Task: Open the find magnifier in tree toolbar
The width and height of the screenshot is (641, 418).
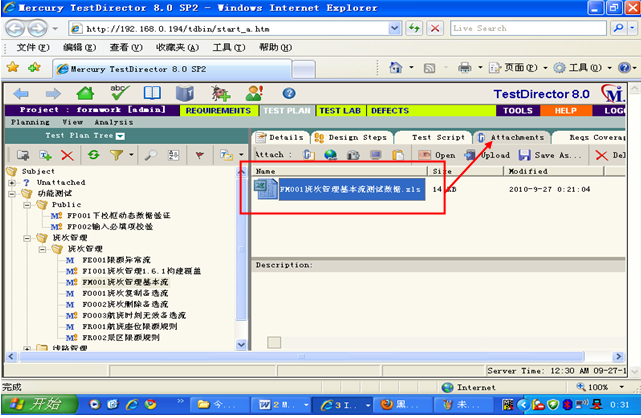Action: point(151,155)
